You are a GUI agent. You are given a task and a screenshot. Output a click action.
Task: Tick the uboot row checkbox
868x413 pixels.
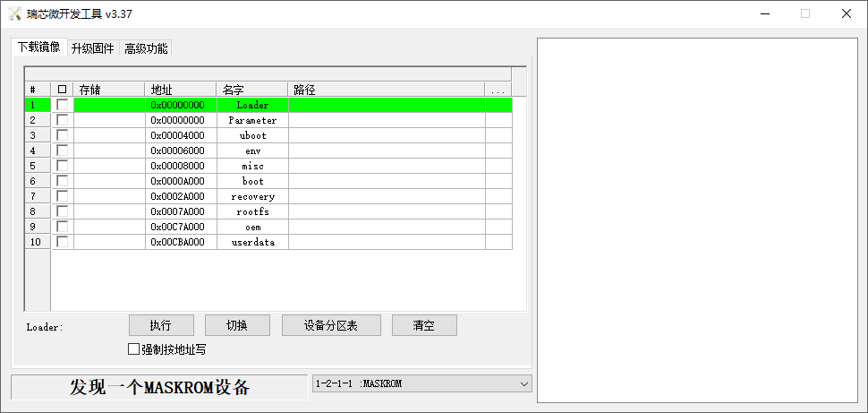62,135
